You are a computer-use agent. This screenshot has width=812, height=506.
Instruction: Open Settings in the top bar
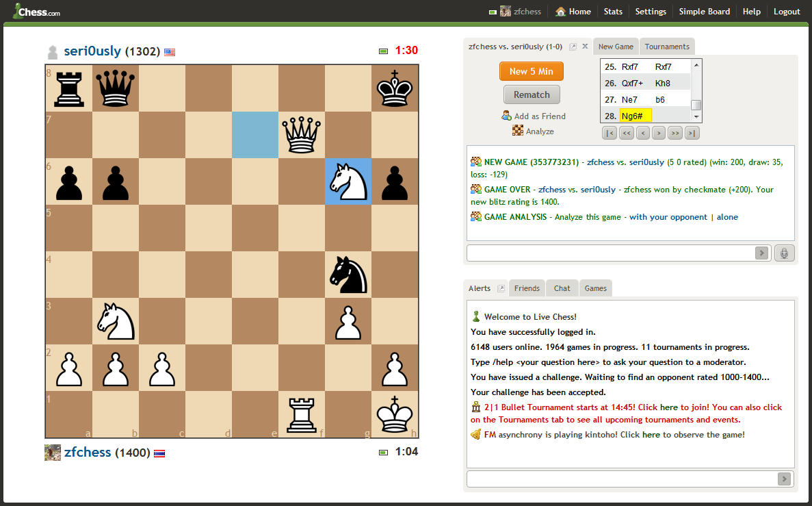click(x=651, y=12)
